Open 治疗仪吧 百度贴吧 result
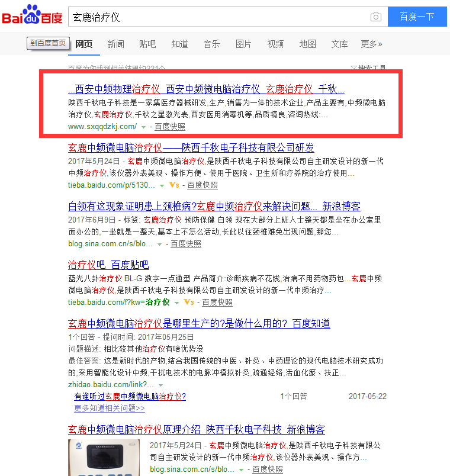Screen dimensions: 450x476 point(108,265)
